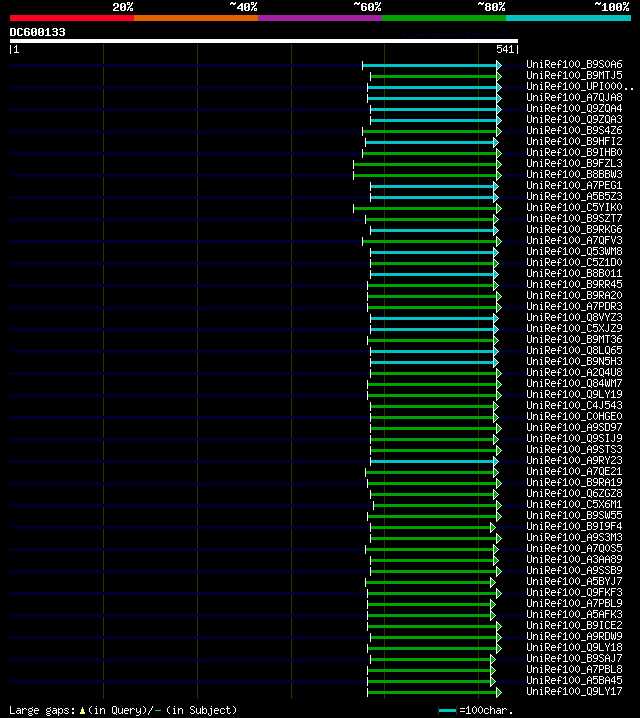
Task: Select the UniRef100_Q9LY17 label
Action: (x=574, y=691)
